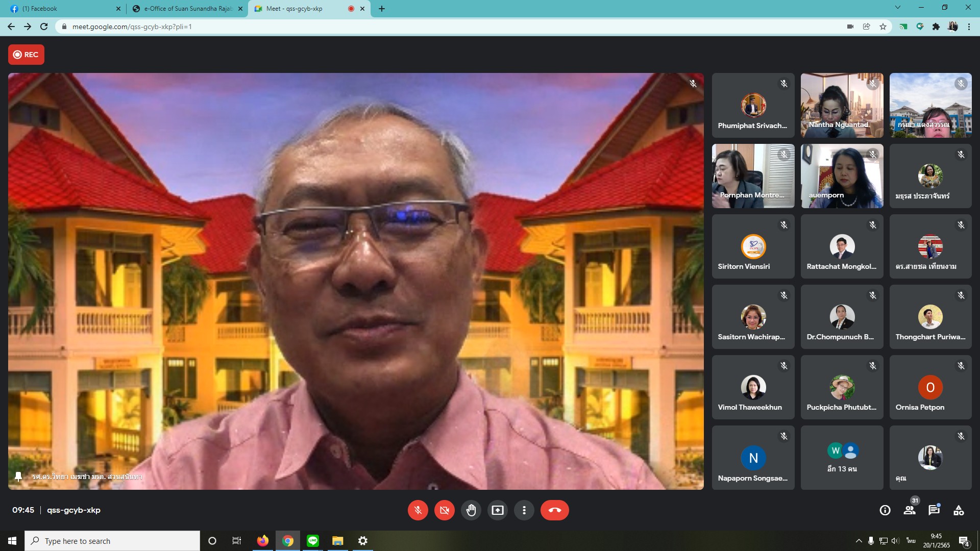Select Nantha Nguantad video tile
The height and width of the screenshot is (551, 980).
point(842,105)
